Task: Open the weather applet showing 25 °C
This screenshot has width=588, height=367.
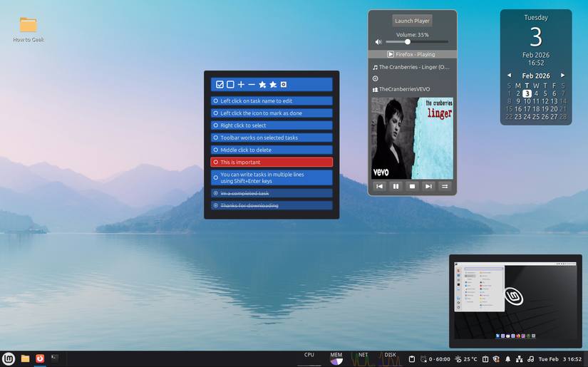Action: [x=465, y=359]
